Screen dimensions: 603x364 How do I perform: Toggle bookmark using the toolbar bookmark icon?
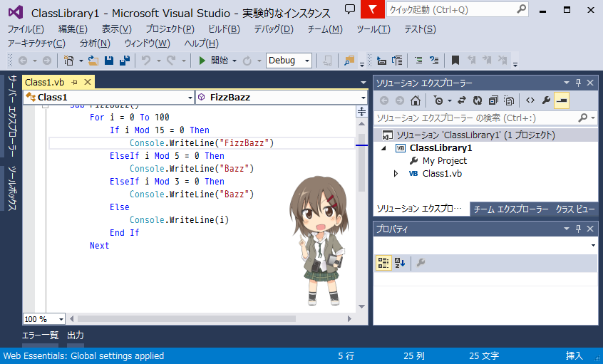[x=455, y=61]
